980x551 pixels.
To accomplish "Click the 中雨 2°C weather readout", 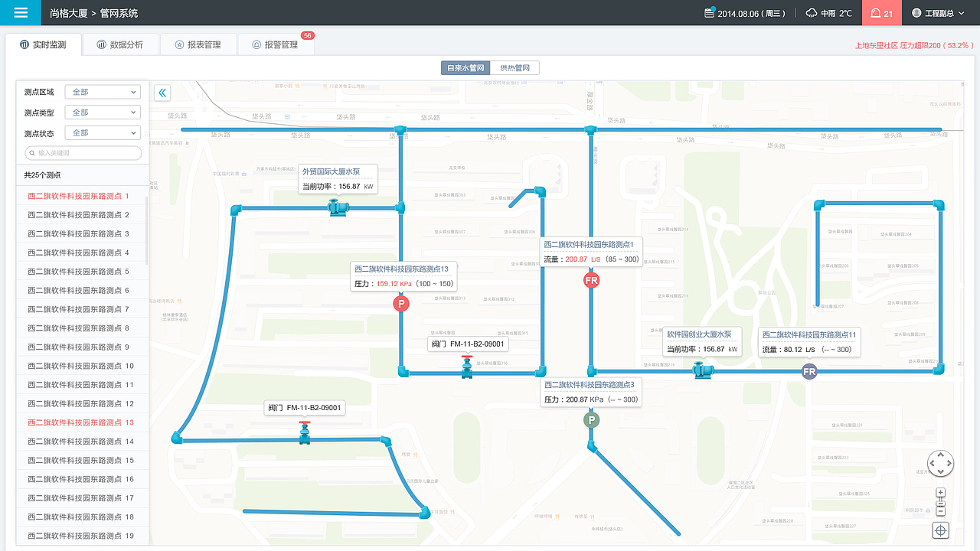I will point(836,13).
